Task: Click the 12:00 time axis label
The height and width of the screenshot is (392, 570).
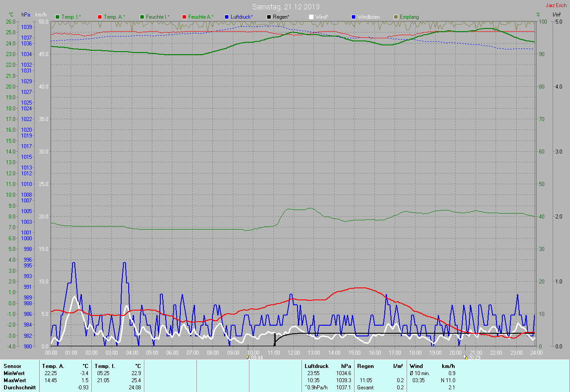Action: click(x=293, y=352)
